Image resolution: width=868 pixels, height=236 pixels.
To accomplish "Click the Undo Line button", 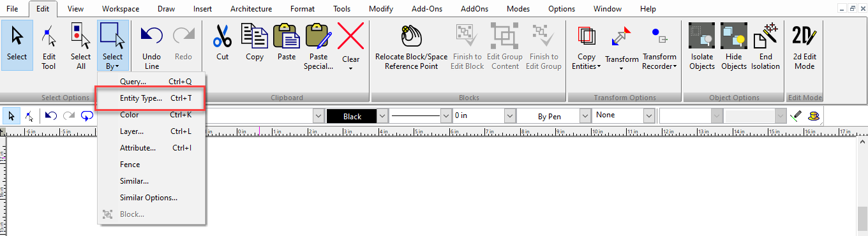I will coord(152,46).
